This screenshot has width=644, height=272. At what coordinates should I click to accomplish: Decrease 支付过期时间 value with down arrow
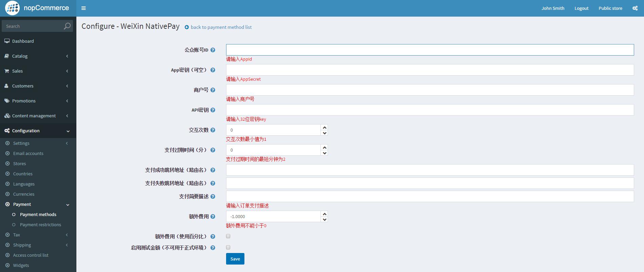pyautogui.click(x=325, y=153)
